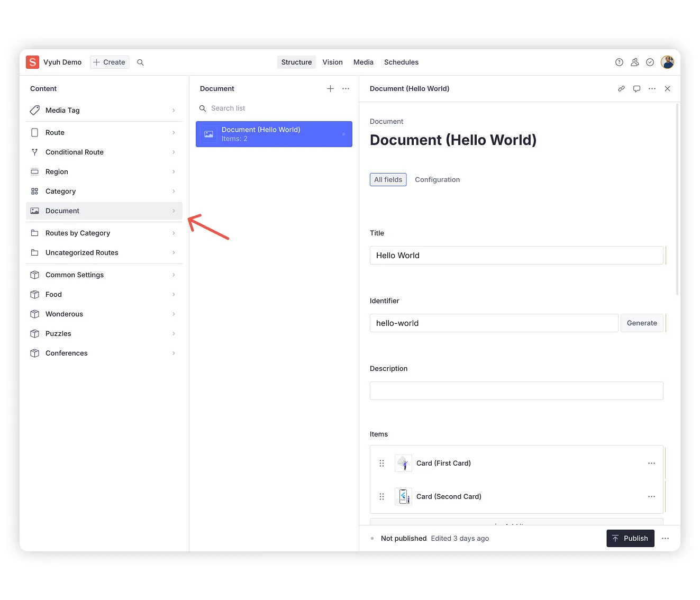Open the tasks checkmark circle icon
700x600 pixels.
[x=650, y=62]
